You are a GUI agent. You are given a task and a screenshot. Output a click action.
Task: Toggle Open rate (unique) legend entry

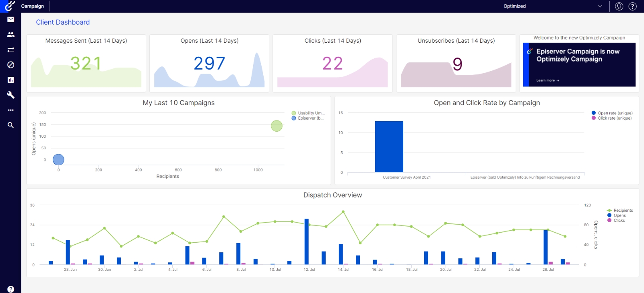click(x=612, y=113)
